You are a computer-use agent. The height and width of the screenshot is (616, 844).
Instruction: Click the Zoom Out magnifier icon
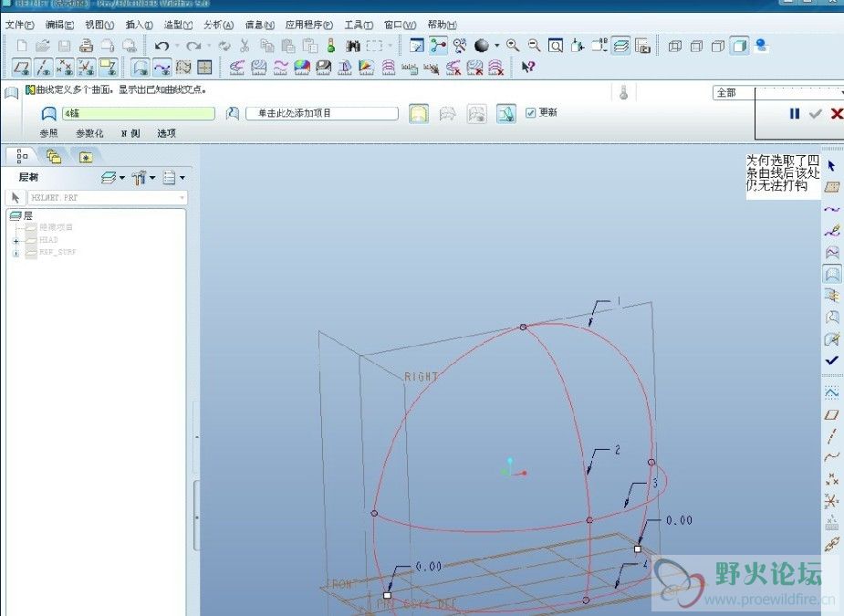click(x=534, y=46)
